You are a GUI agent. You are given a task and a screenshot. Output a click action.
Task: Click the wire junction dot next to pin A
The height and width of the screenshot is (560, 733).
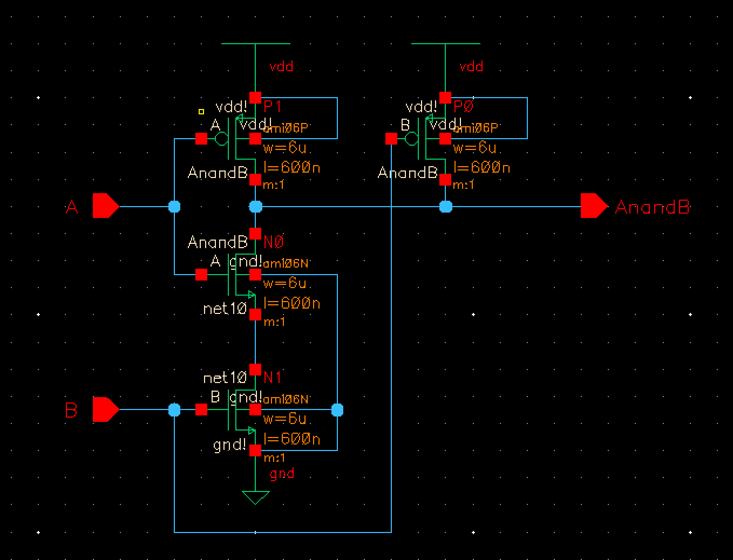174,207
